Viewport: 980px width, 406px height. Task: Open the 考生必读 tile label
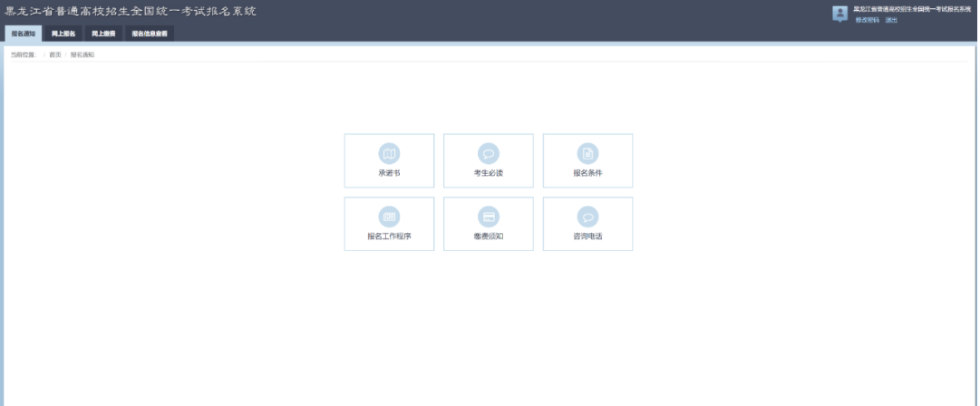489,173
